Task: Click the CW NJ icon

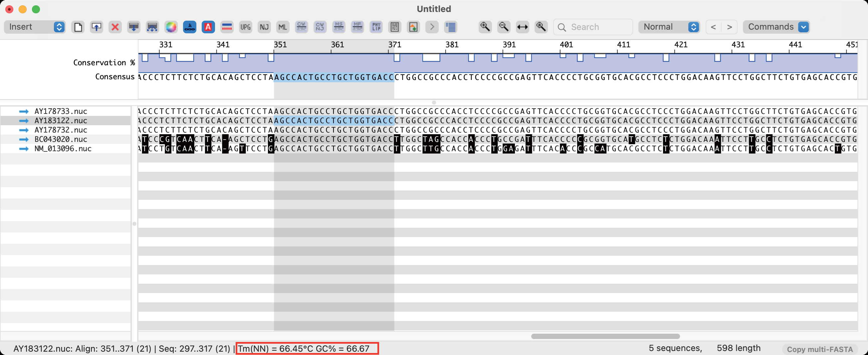Action: click(320, 27)
